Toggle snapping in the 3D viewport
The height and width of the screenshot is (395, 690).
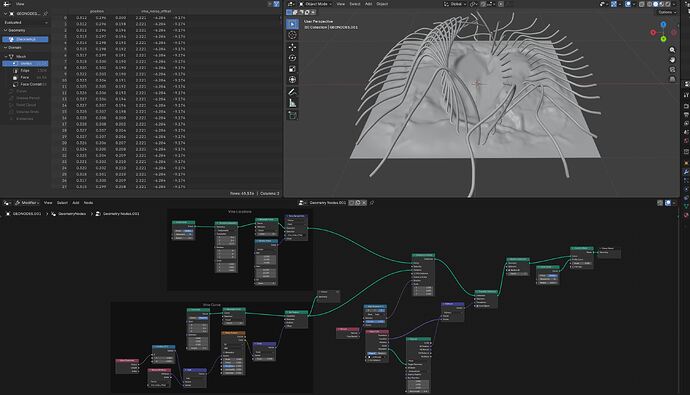click(x=484, y=4)
